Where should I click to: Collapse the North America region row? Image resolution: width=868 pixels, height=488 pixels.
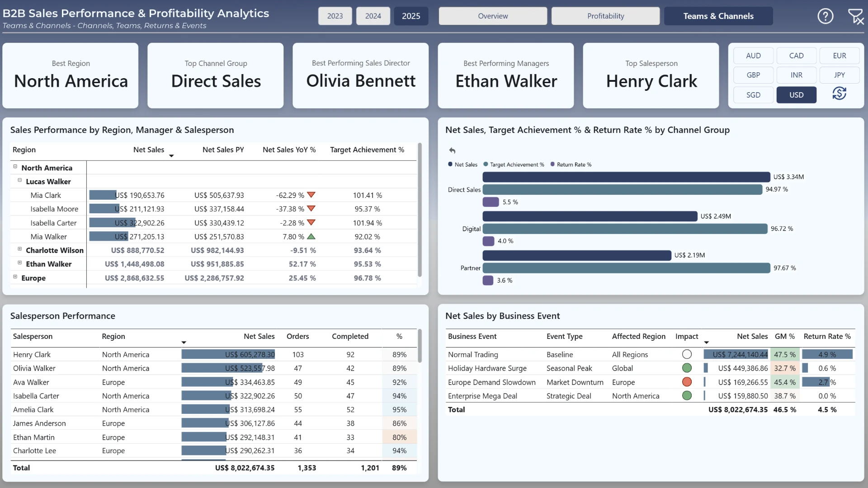point(15,167)
